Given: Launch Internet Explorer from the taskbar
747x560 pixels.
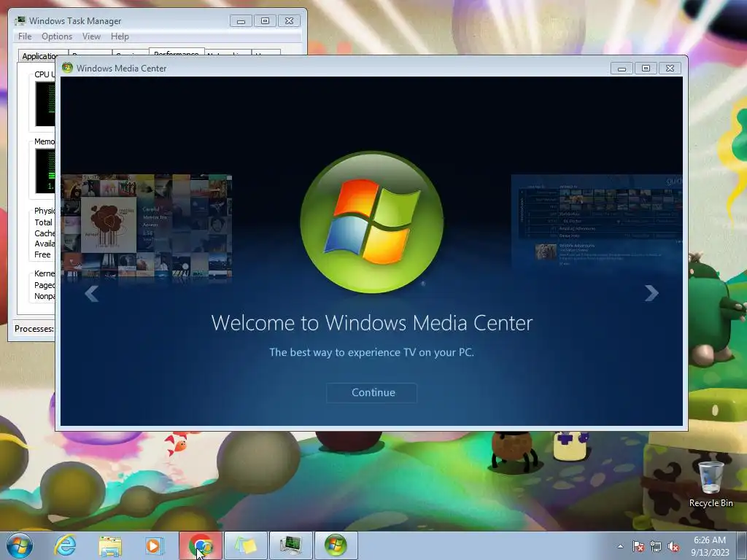Looking at the screenshot, I should [x=65, y=545].
